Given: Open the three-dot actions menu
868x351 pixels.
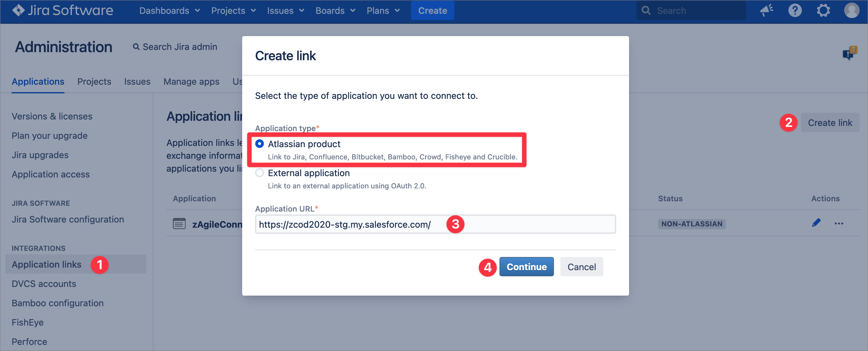Looking at the screenshot, I should (839, 223).
